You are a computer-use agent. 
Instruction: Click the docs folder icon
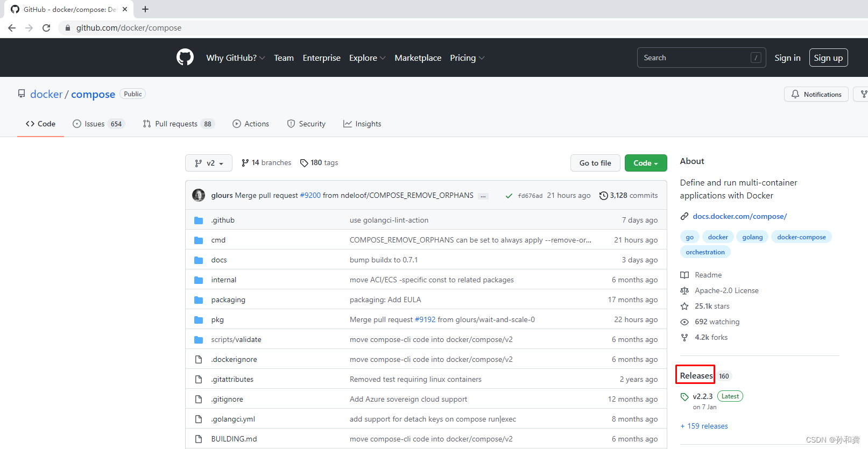coord(199,260)
